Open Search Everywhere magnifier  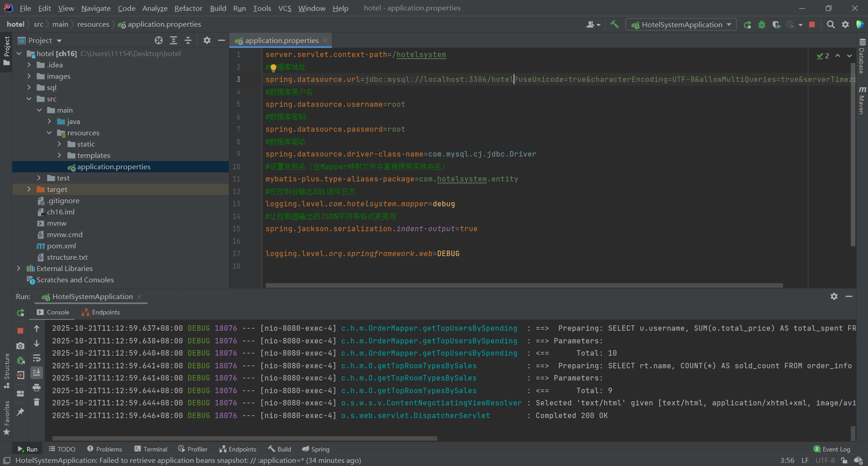[x=830, y=24]
